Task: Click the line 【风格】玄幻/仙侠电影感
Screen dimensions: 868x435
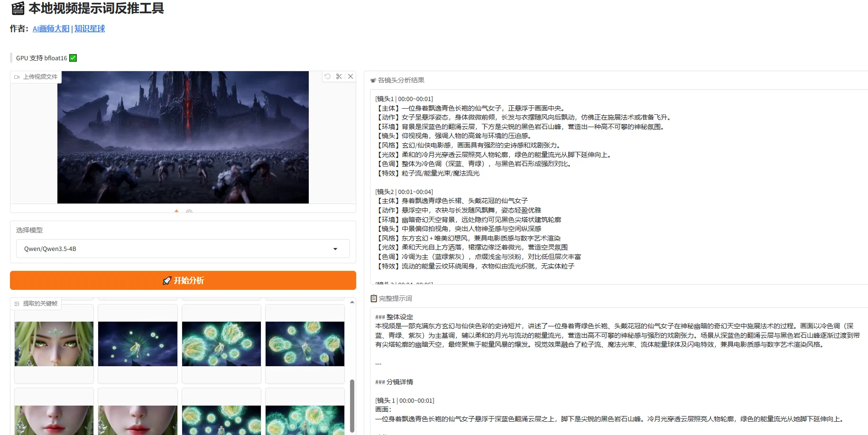Action: [469, 146]
